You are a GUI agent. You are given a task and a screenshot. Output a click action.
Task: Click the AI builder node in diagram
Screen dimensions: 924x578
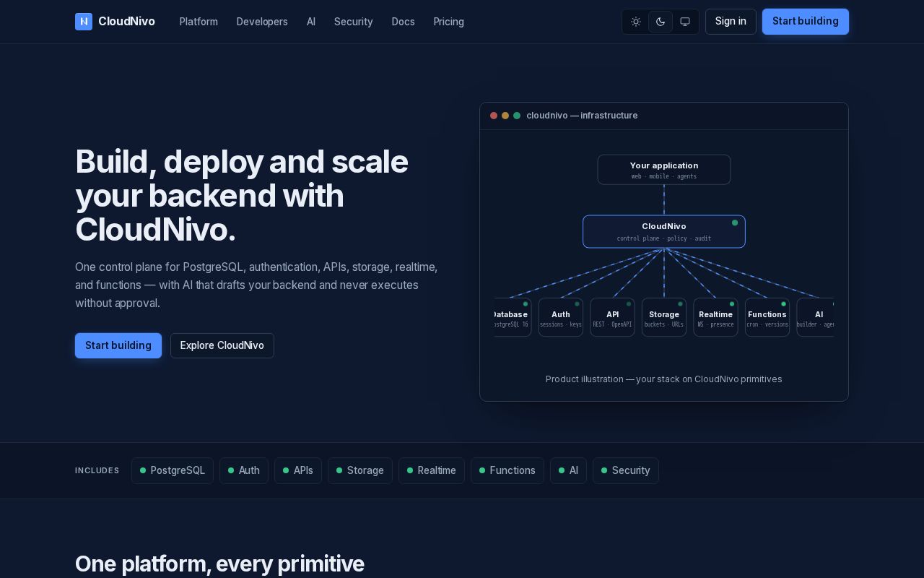[816, 317]
